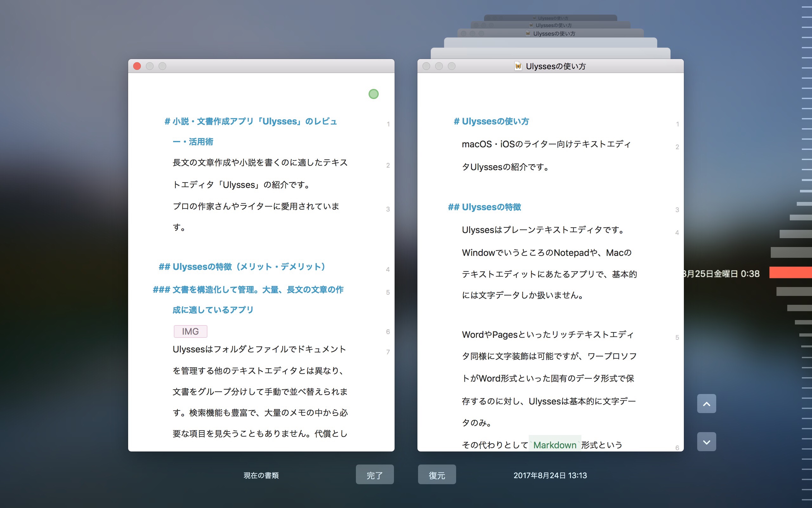Go to the next version with down arrow

pos(706,442)
